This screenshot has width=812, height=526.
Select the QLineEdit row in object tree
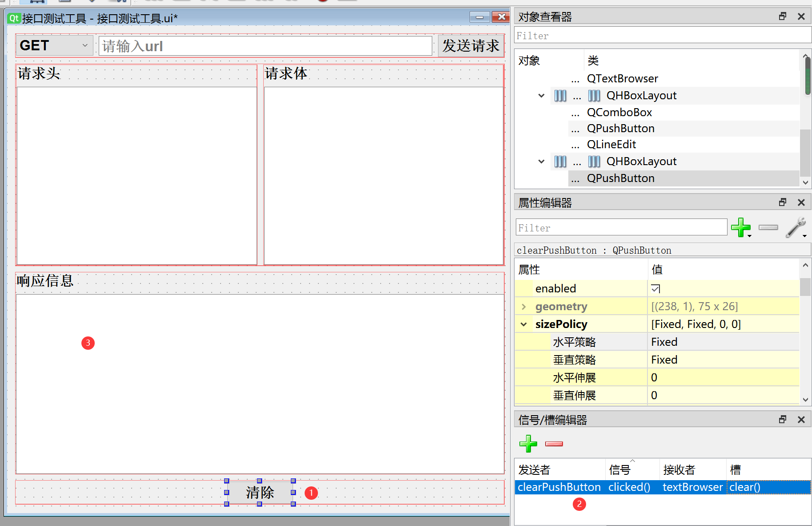coord(611,145)
